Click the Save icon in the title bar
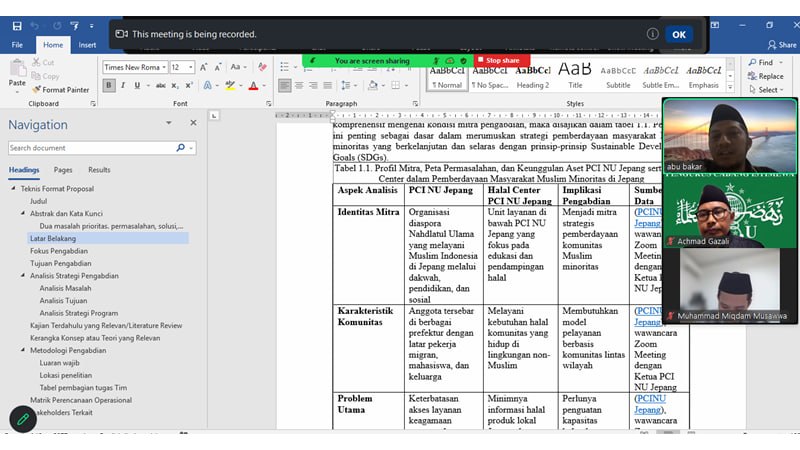Screen dimensions: 800x450 coord(16,26)
